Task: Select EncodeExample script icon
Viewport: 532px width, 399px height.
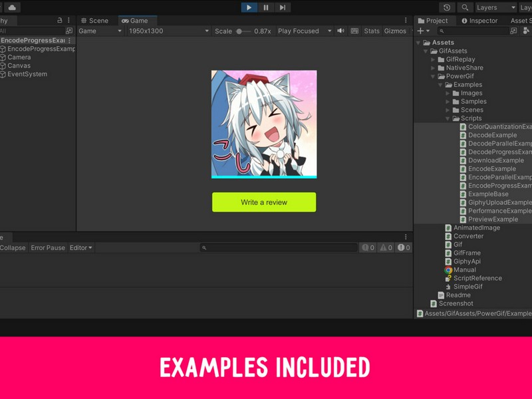Action: point(463,169)
